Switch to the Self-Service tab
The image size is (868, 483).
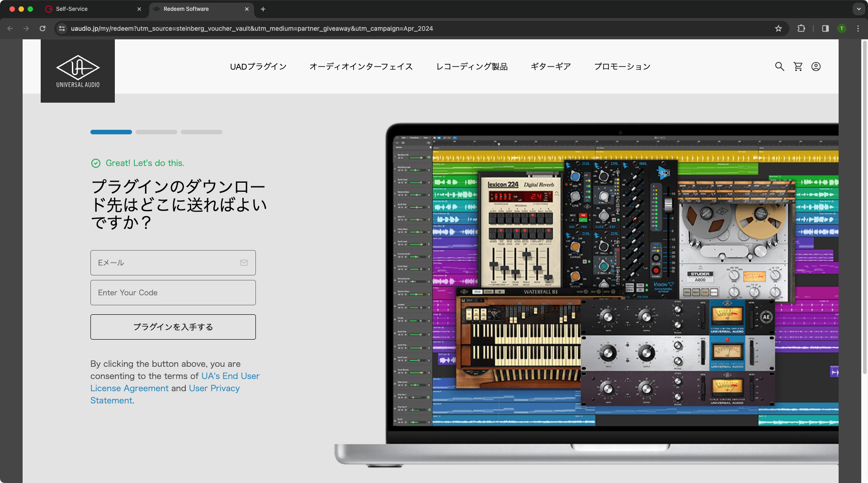click(x=93, y=9)
